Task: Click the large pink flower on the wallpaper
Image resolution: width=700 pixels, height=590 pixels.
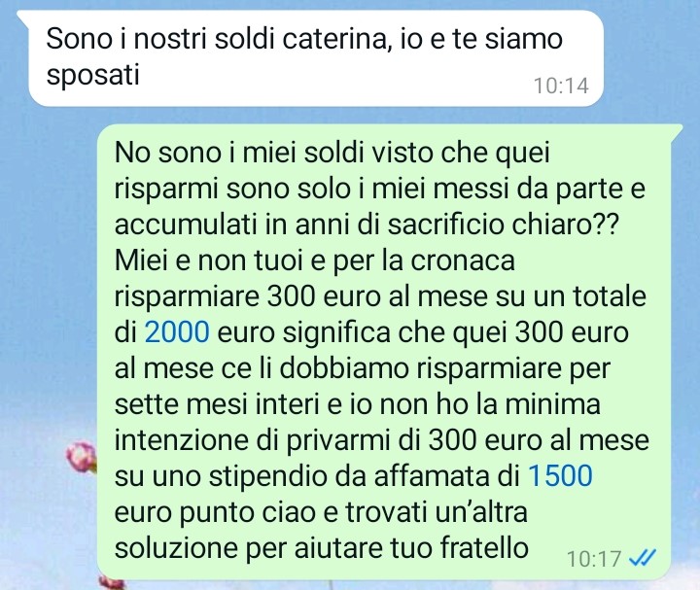Action: click(x=82, y=456)
